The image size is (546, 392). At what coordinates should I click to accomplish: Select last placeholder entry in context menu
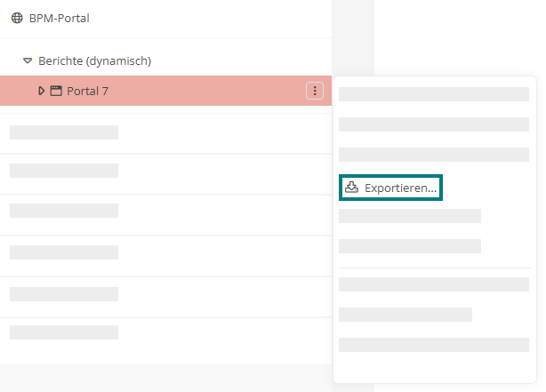click(434, 345)
